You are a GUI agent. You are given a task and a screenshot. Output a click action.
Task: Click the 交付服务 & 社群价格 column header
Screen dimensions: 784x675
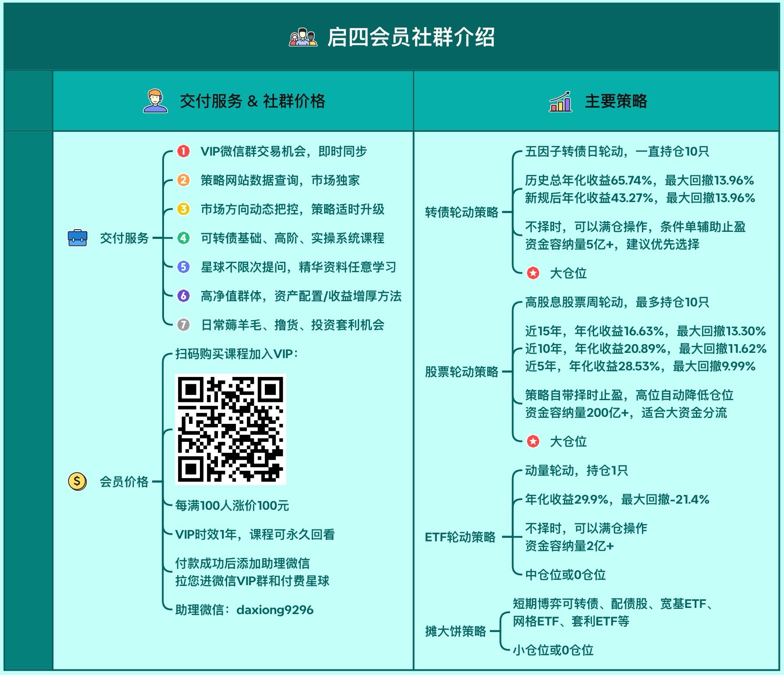[x=252, y=101]
